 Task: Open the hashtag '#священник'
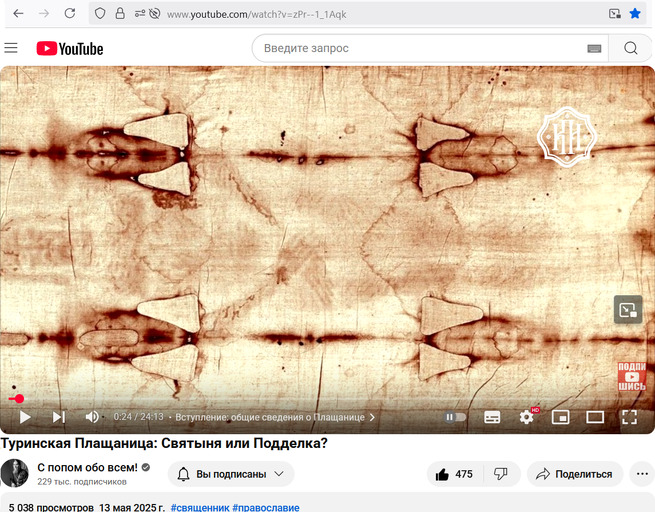[200, 507]
